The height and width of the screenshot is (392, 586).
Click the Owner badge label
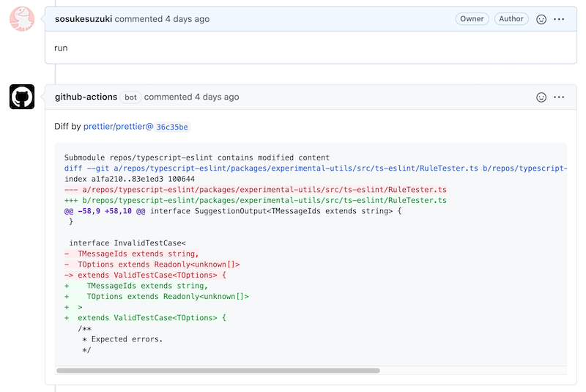click(472, 19)
